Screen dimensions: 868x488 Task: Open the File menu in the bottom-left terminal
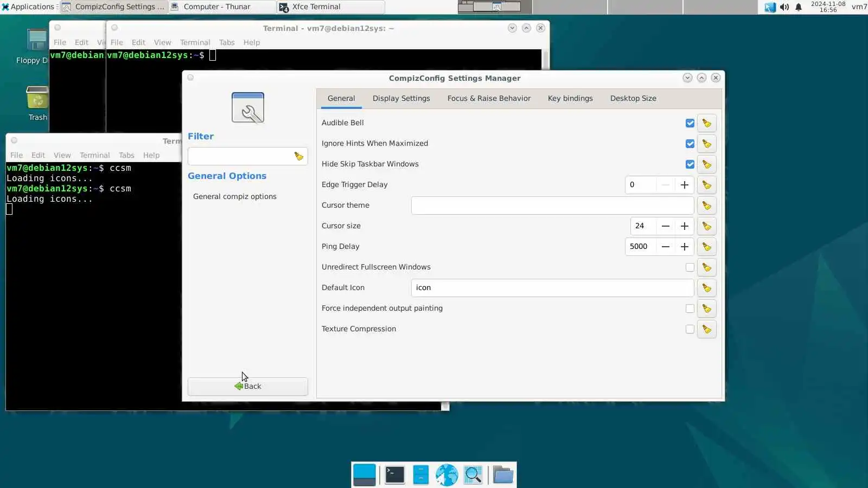(16, 155)
